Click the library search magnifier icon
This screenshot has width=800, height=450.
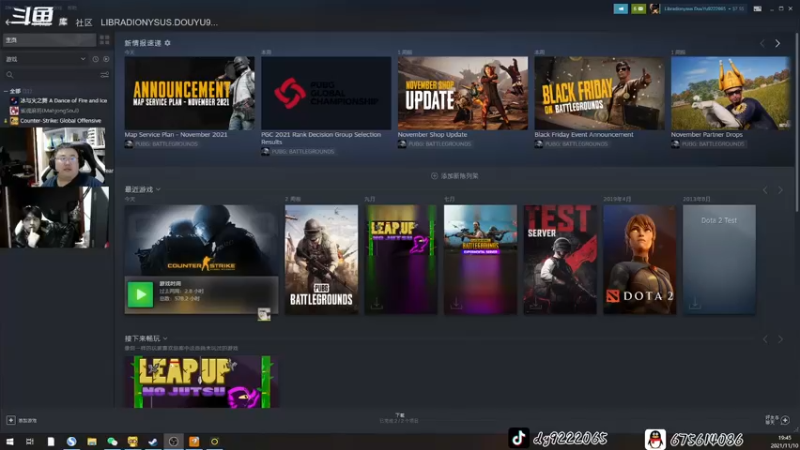click(10, 75)
